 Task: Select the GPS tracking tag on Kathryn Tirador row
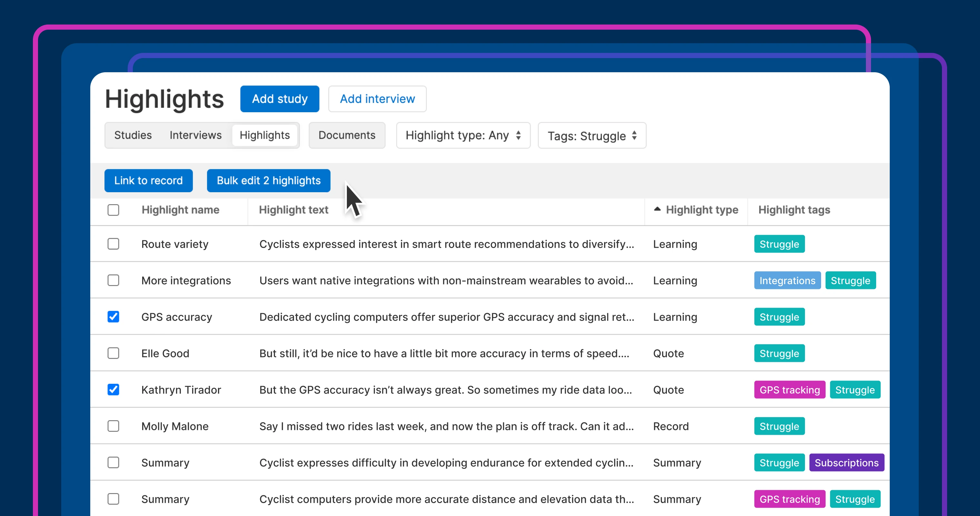tap(789, 390)
